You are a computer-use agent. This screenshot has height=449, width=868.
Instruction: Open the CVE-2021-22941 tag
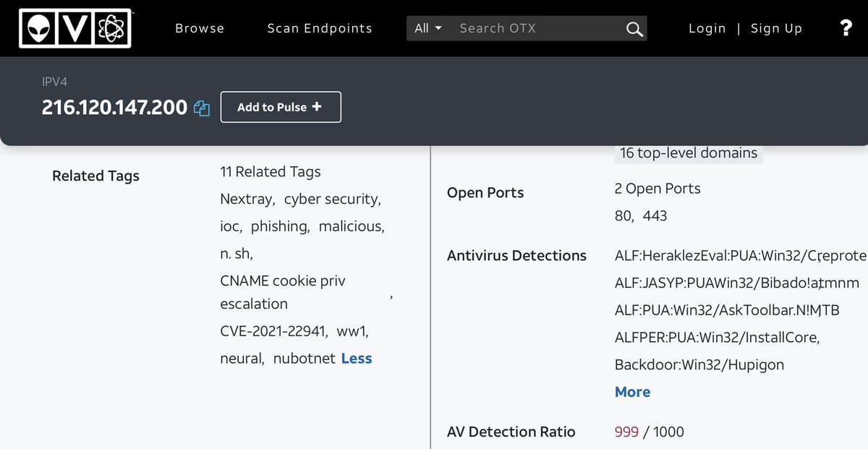[x=273, y=331]
